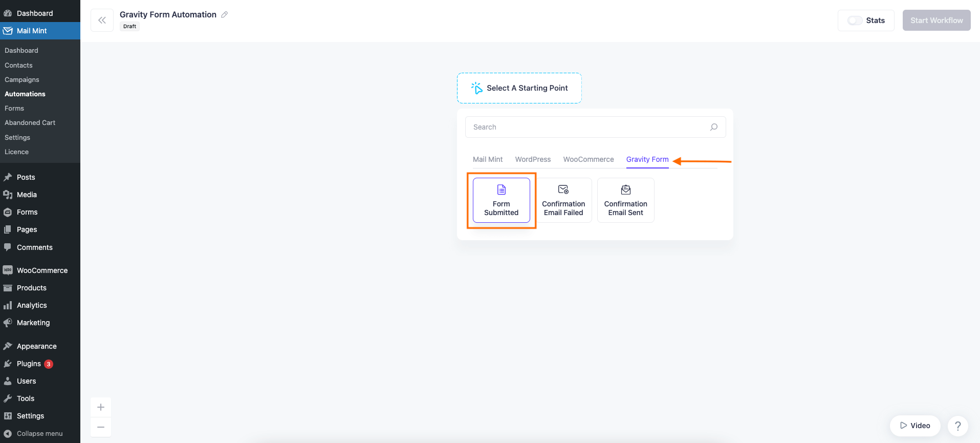Select the Confirmation Email Failed trigger
This screenshot has height=443, width=980.
563,200
